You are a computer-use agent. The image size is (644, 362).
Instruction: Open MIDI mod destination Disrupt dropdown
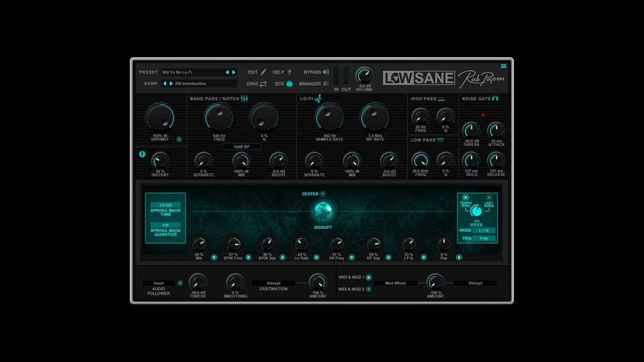(x=475, y=283)
